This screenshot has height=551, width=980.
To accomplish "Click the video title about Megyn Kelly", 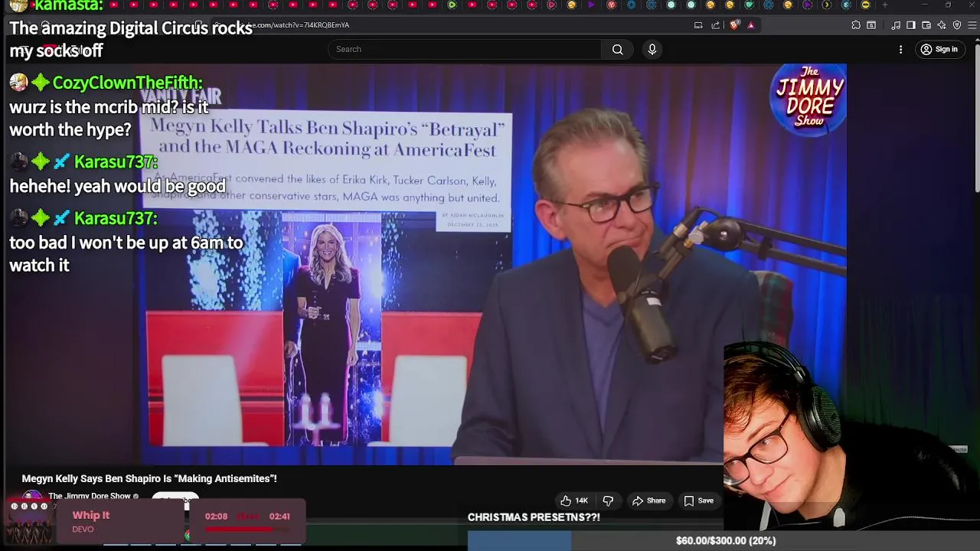I will 149,478.
